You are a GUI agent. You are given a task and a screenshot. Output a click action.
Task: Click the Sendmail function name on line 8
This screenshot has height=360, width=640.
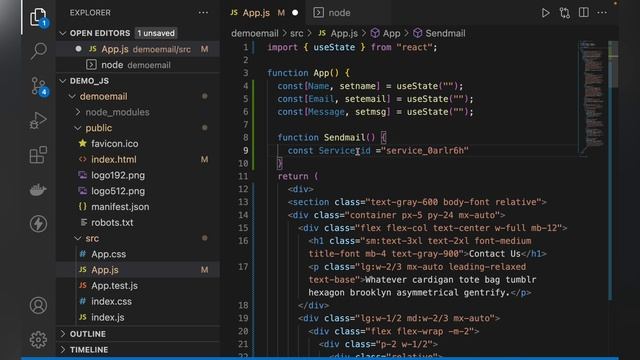[344, 138]
